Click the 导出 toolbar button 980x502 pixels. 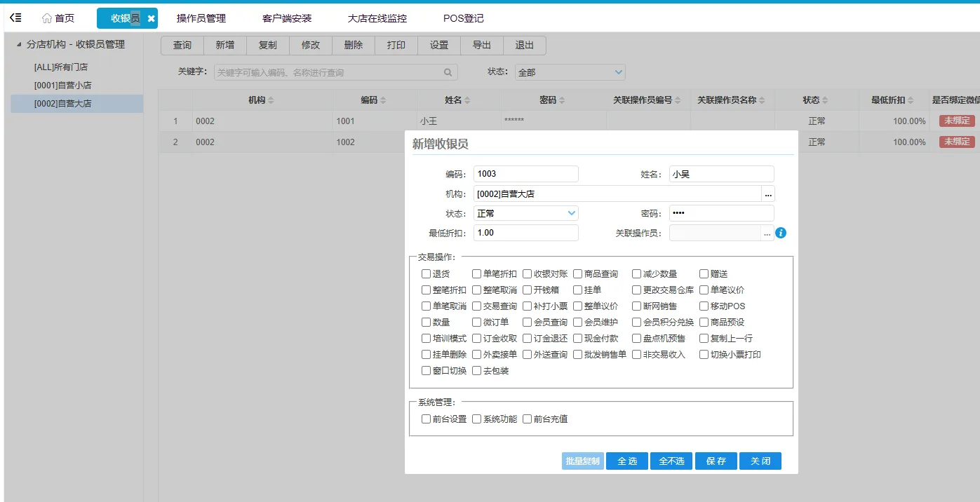tap(482, 45)
